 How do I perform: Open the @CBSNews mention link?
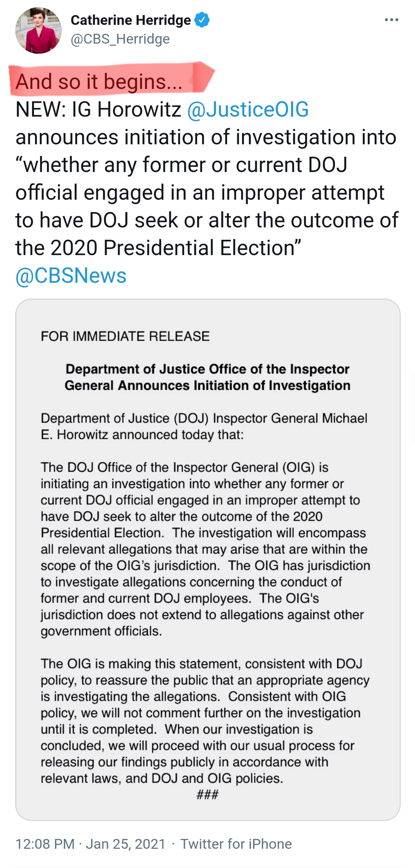pos(71,276)
